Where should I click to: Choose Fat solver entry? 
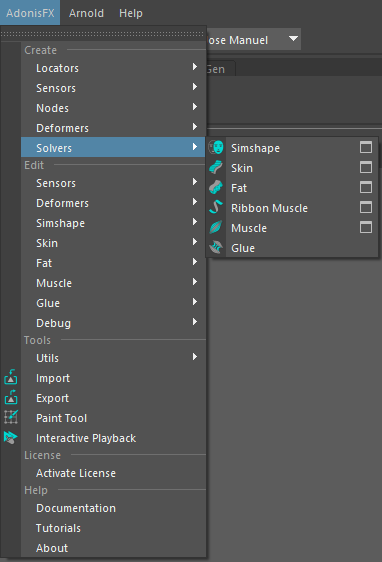click(292, 187)
